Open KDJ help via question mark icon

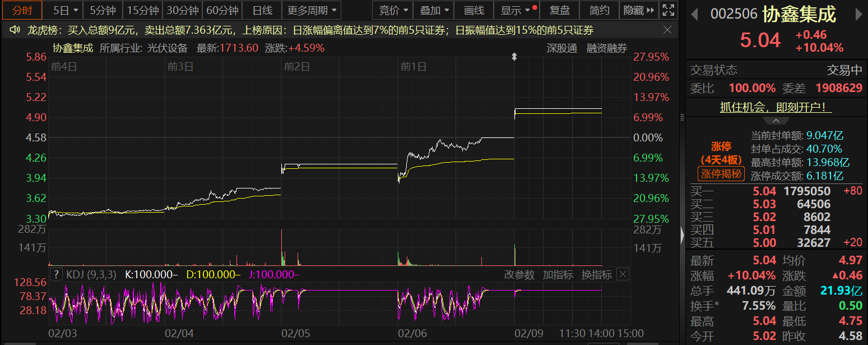[56, 274]
